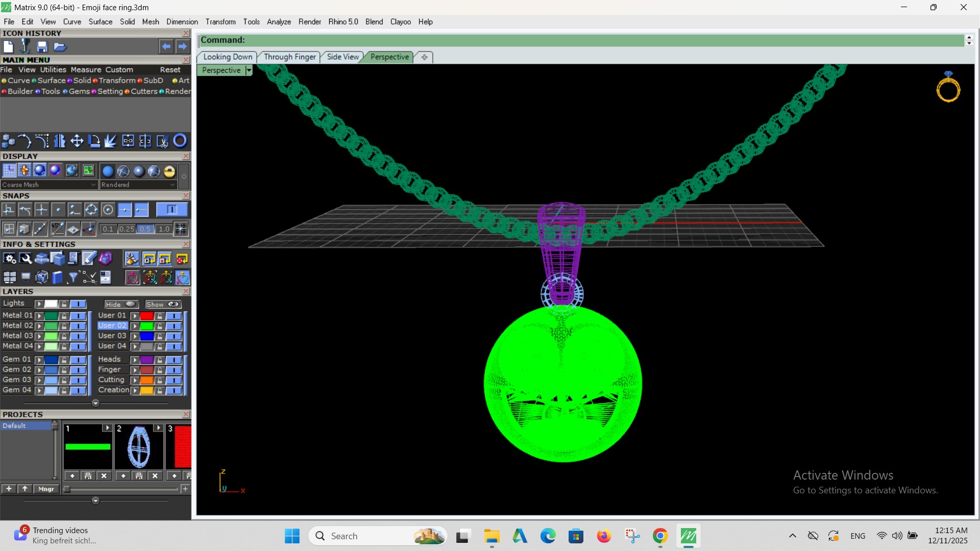Viewport: 980px width, 551px height.
Task: Click the Hide button in Layers
Action: [x=121, y=304]
